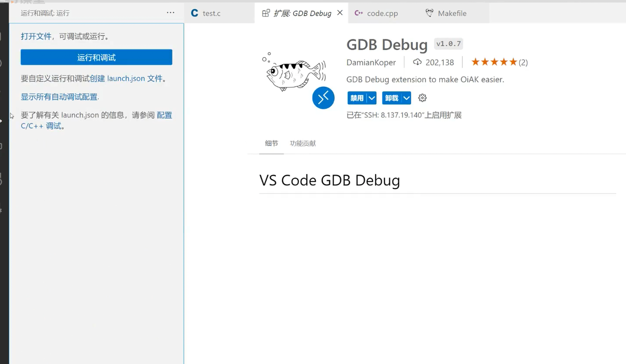Click the DamianKoper publisher name
Viewport: 626px width, 364px height.
click(x=371, y=63)
